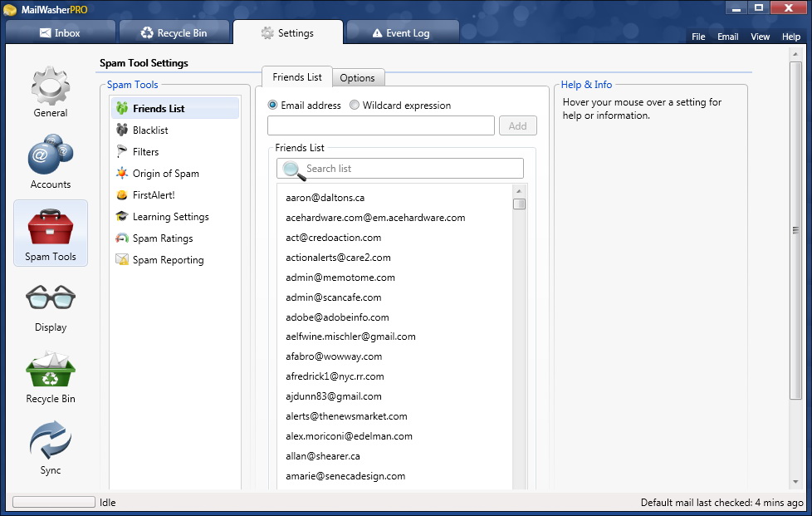Open the Display settings glasses icon
Screen dimensions: 812x516
(51, 297)
